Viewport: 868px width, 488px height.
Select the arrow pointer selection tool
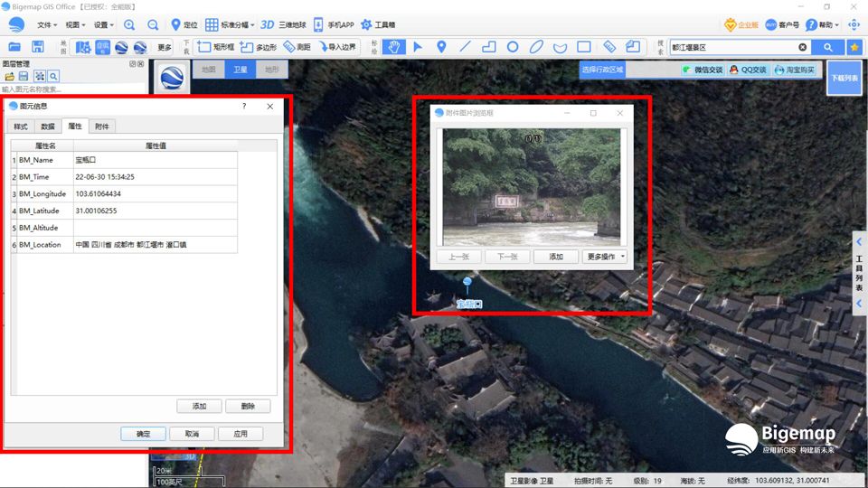(x=418, y=47)
